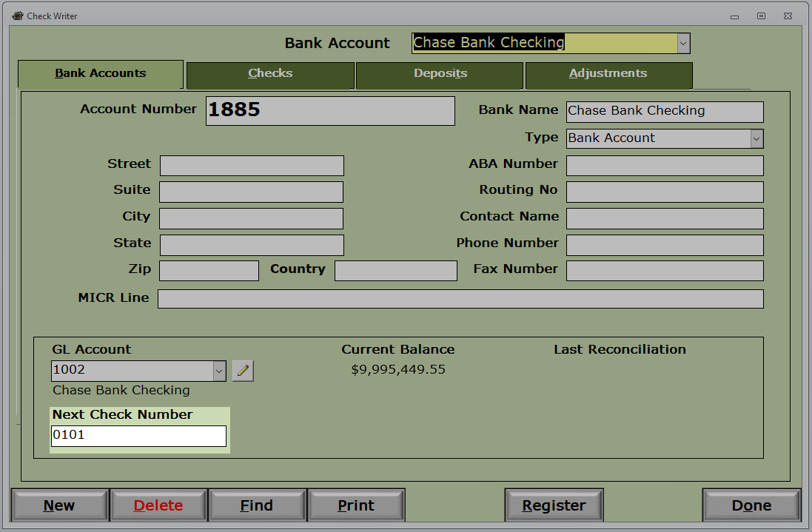The height and width of the screenshot is (532, 812).
Task: Open the Deposits tab
Action: coord(440,75)
